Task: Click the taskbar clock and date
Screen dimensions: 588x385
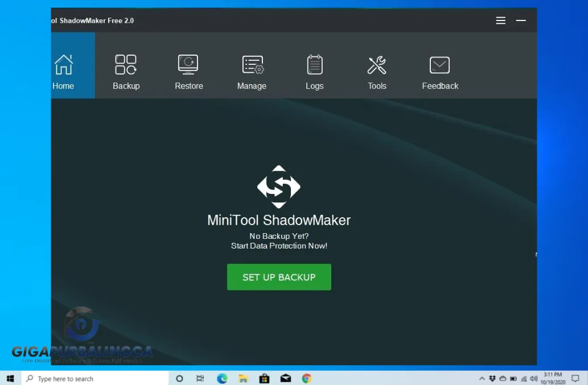Action: pos(553,378)
